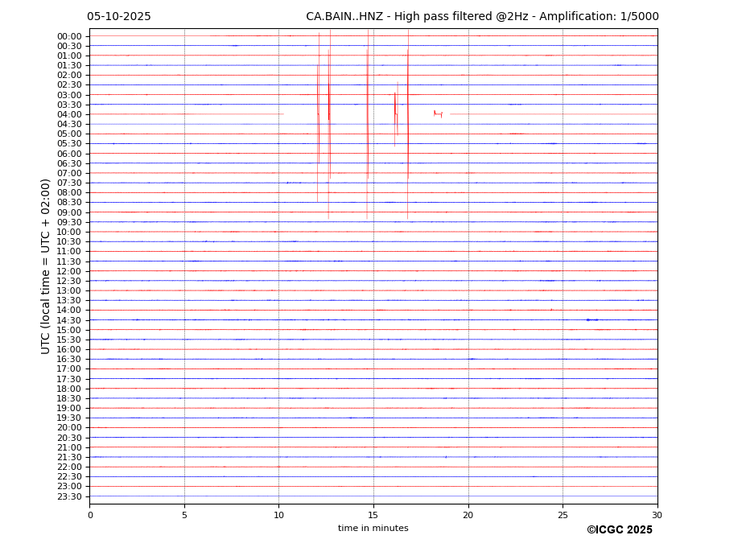Click the "time in minutes" axis label
Screen dimensions: 746x560
point(373,529)
